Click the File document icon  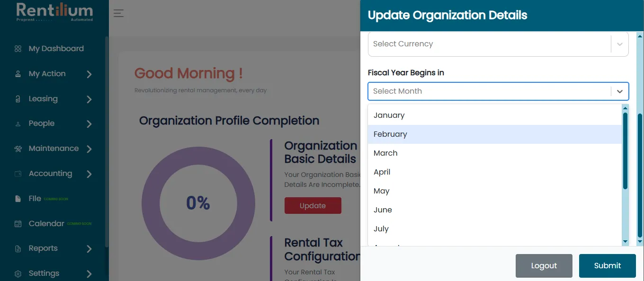click(18, 199)
